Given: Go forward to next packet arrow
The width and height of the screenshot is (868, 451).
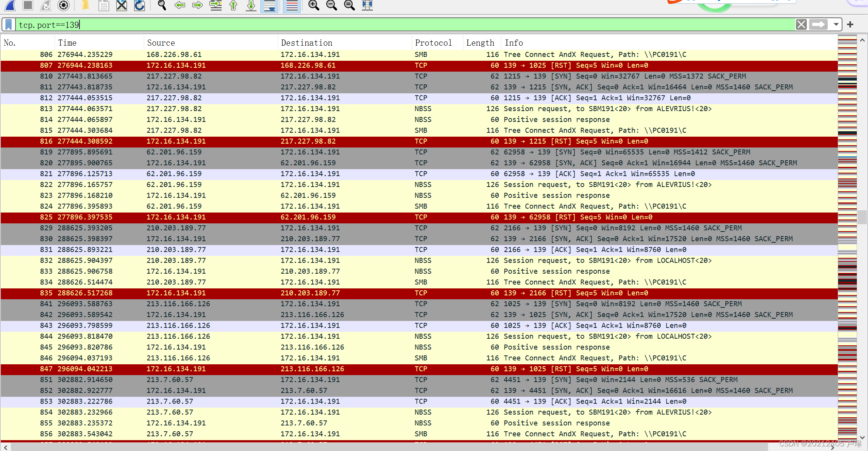Looking at the screenshot, I should pyautogui.click(x=198, y=5).
